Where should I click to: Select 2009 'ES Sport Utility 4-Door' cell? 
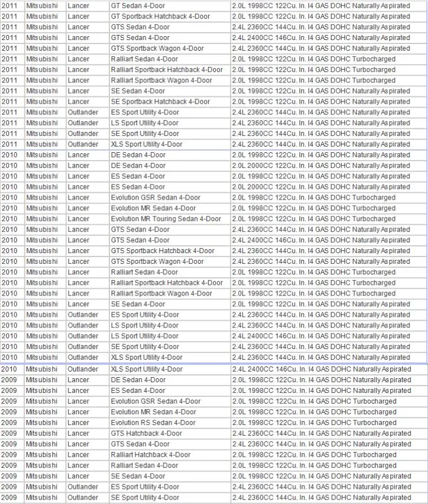pyautogui.click(x=170, y=487)
